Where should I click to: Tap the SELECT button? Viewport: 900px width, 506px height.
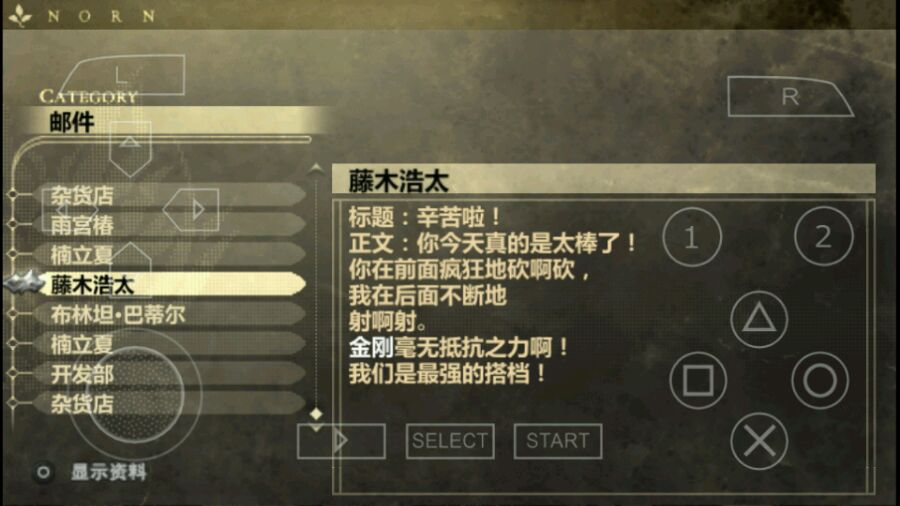(450, 441)
